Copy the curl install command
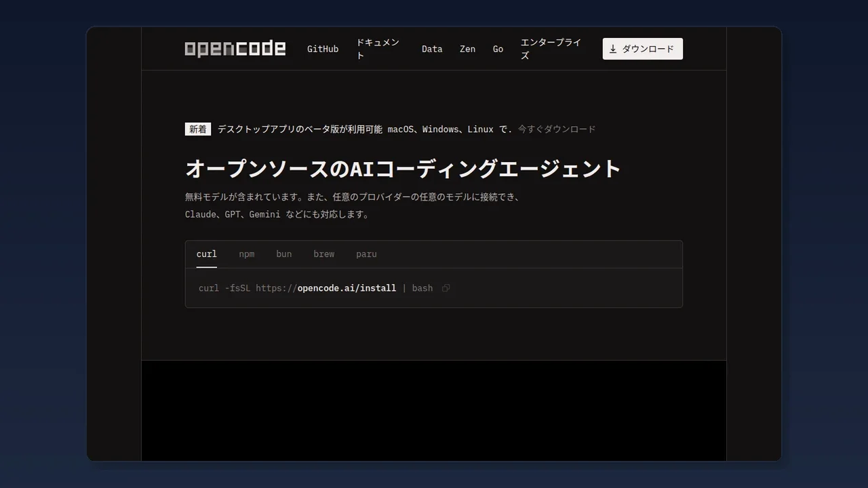 (446, 288)
